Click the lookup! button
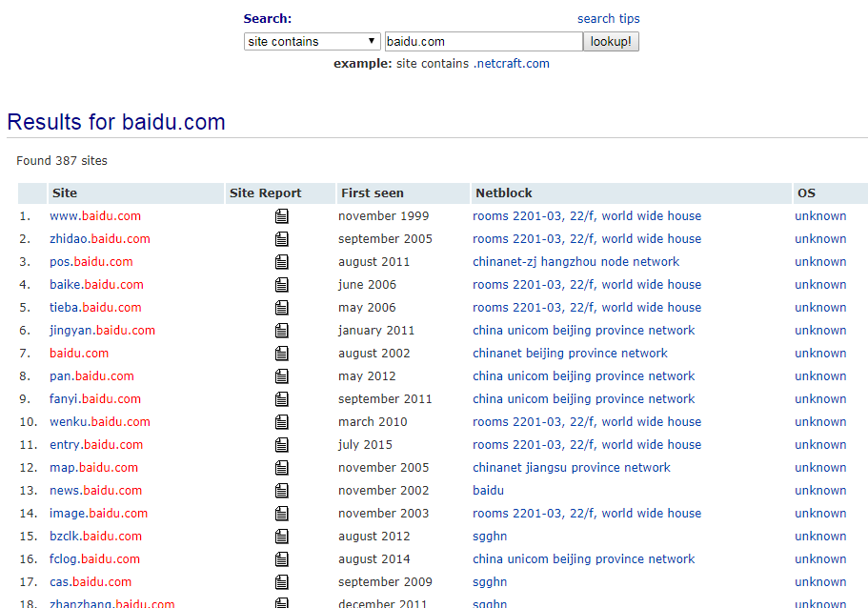868x608 pixels. point(611,42)
